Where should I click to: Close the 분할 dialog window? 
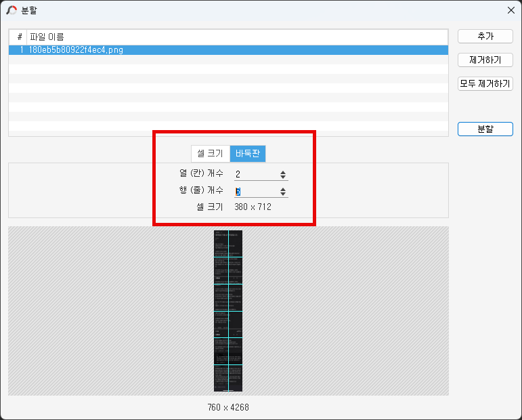(x=511, y=10)
